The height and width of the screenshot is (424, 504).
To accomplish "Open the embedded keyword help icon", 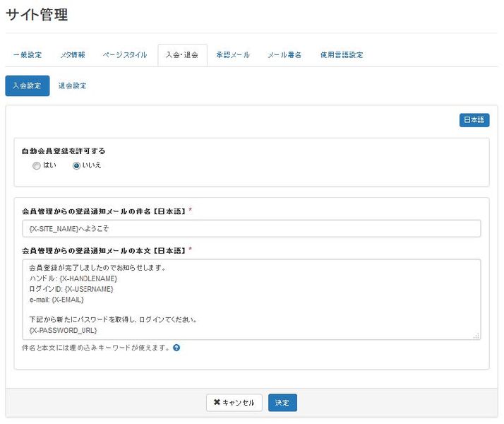I will [176, 348].
